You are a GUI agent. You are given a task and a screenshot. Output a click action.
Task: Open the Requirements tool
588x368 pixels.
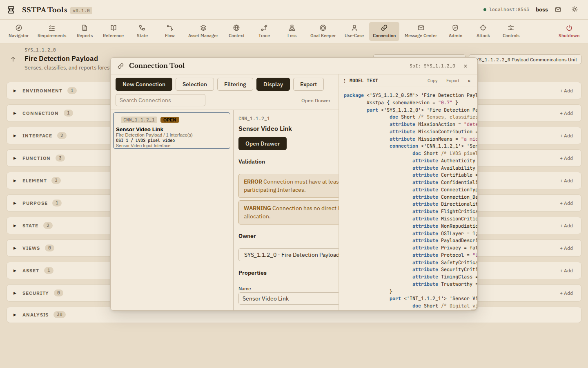(x=52, y=31)
